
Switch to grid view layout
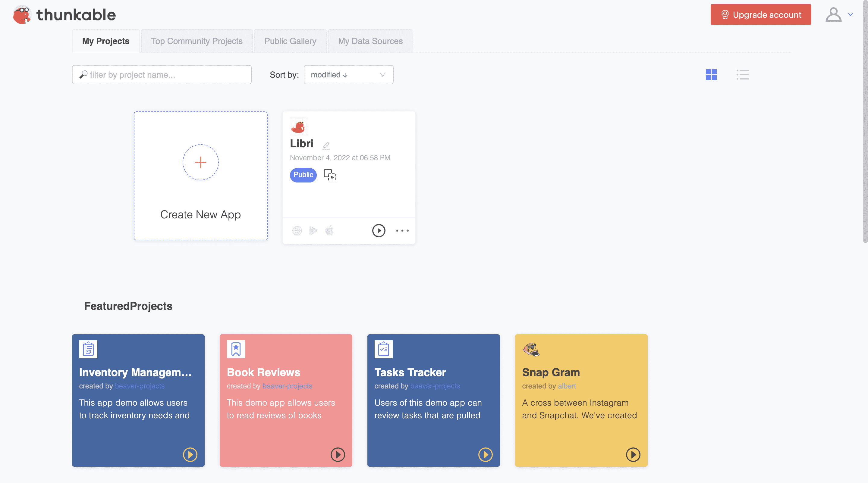coord(711,75)
